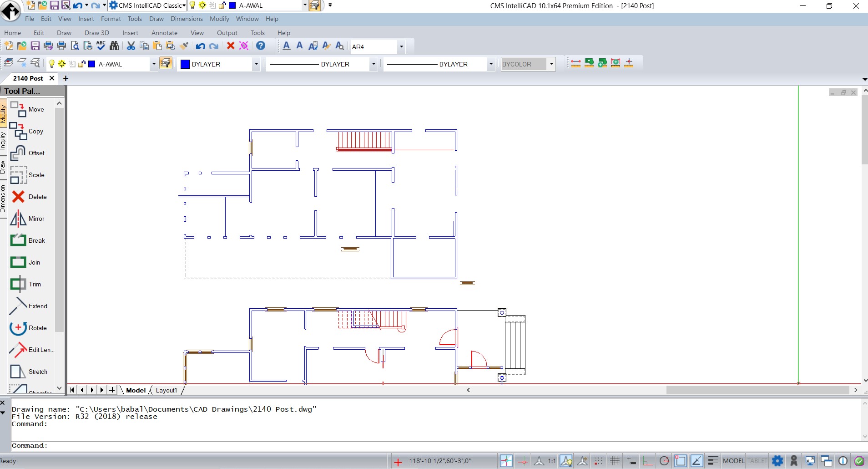This screenshot has width=868, height=469.
Task: Click the clipboard Paste icon in the toolbar
Action: point(157,46)
